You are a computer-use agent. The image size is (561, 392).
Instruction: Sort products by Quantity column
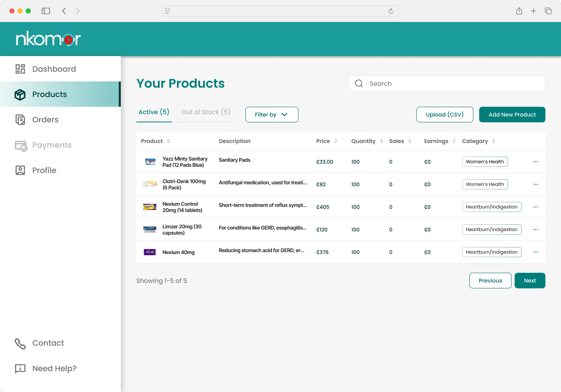tap(367, 141)
